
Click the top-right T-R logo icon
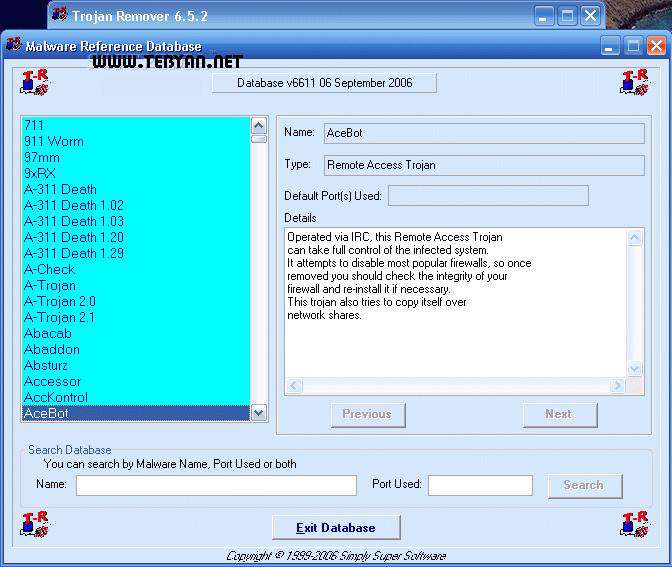tap(635, 82)
